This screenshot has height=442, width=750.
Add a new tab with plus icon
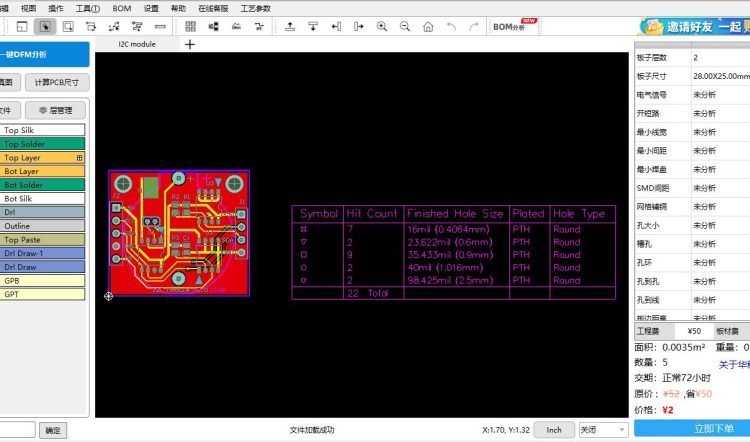(x=190, y=44)
